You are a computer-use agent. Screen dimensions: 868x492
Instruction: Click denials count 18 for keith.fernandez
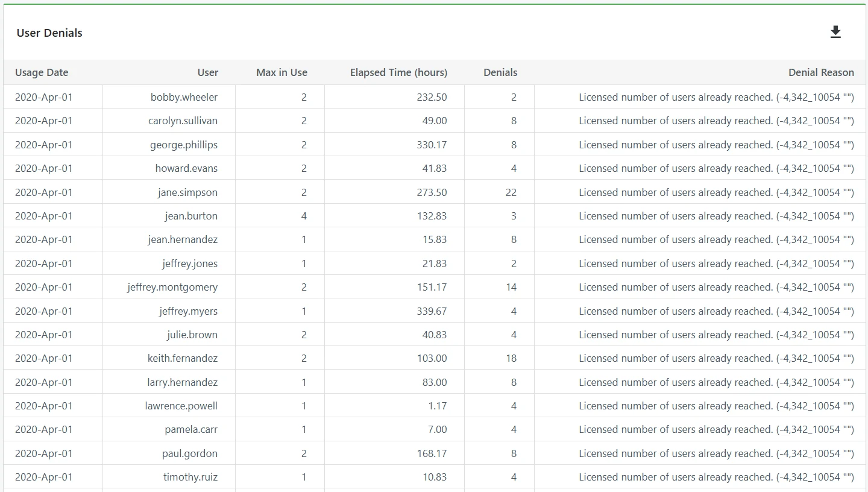click(x=511, y=358)
